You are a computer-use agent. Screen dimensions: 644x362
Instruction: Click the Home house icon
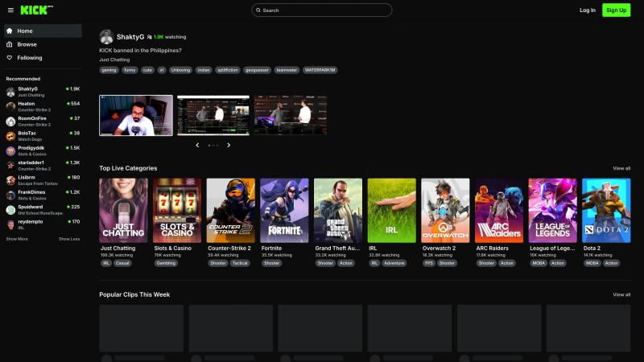pos(10,31)
